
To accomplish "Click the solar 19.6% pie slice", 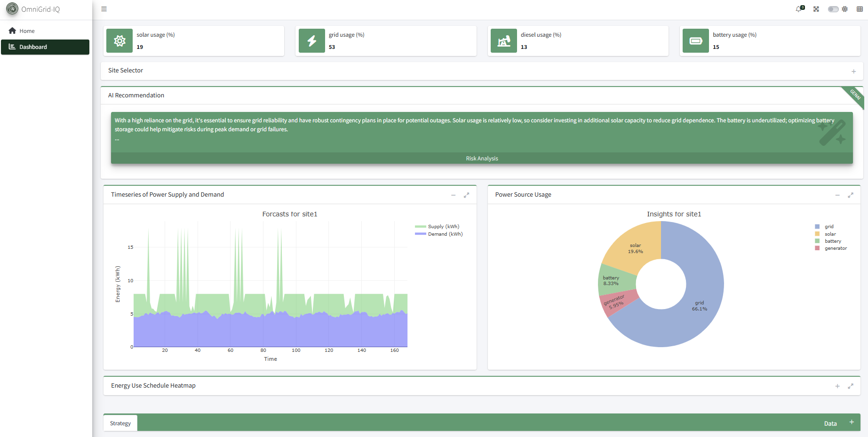I will 636,248.
